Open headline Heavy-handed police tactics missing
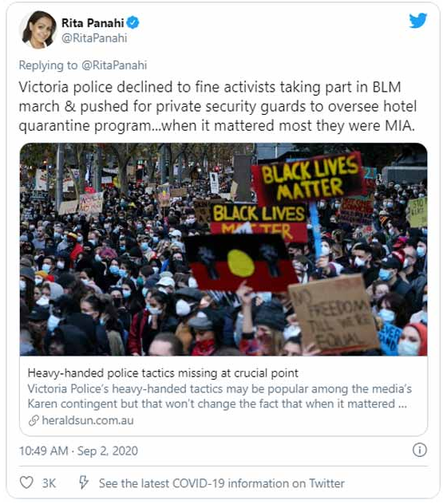The height and width of the screenshot is (504, 443). [163, 373]
